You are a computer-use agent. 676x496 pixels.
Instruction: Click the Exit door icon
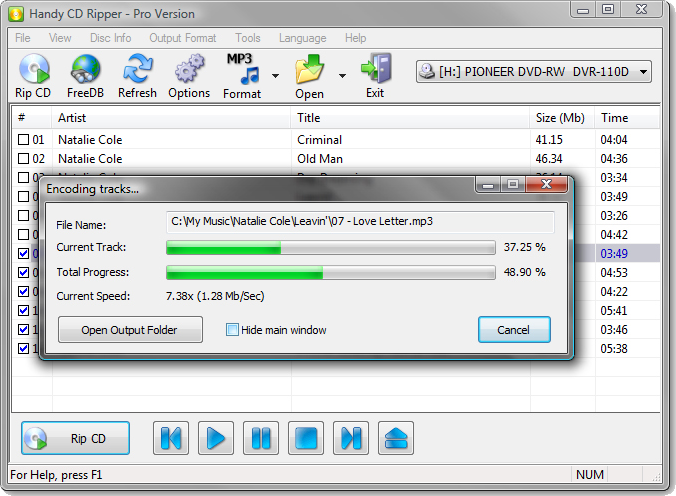tap(375, 70)
